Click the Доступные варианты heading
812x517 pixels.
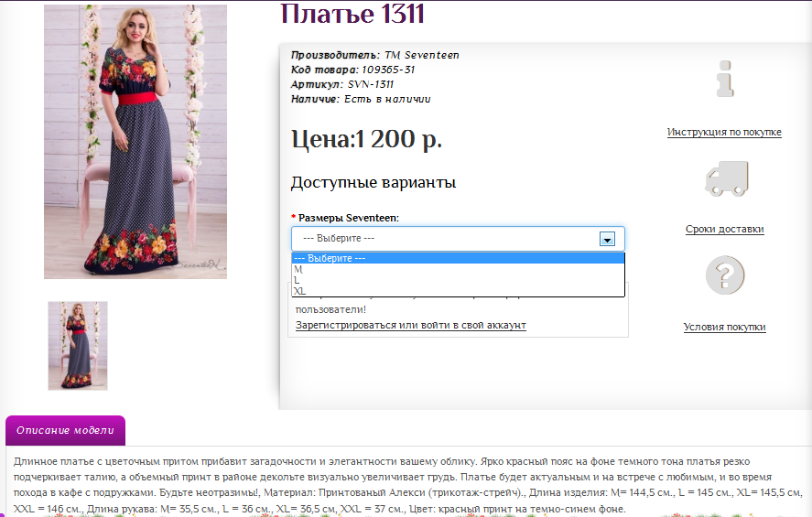pos(374,182)
